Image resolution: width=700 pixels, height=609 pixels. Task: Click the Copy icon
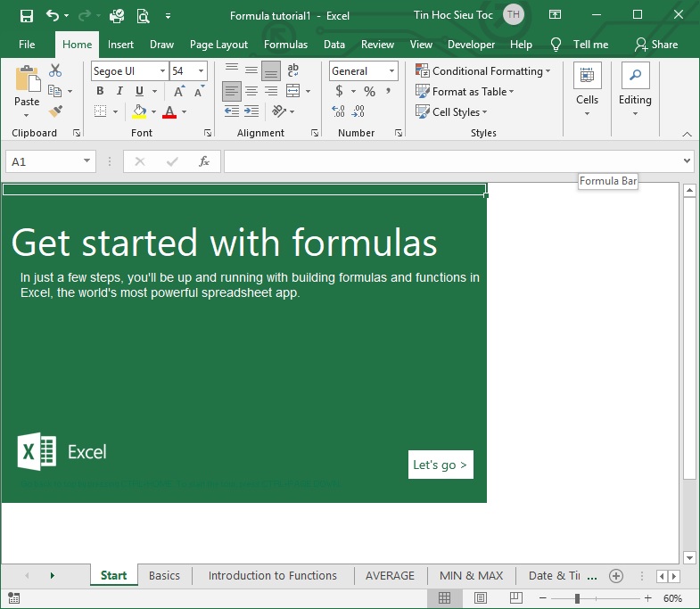[x=55, y=91]
